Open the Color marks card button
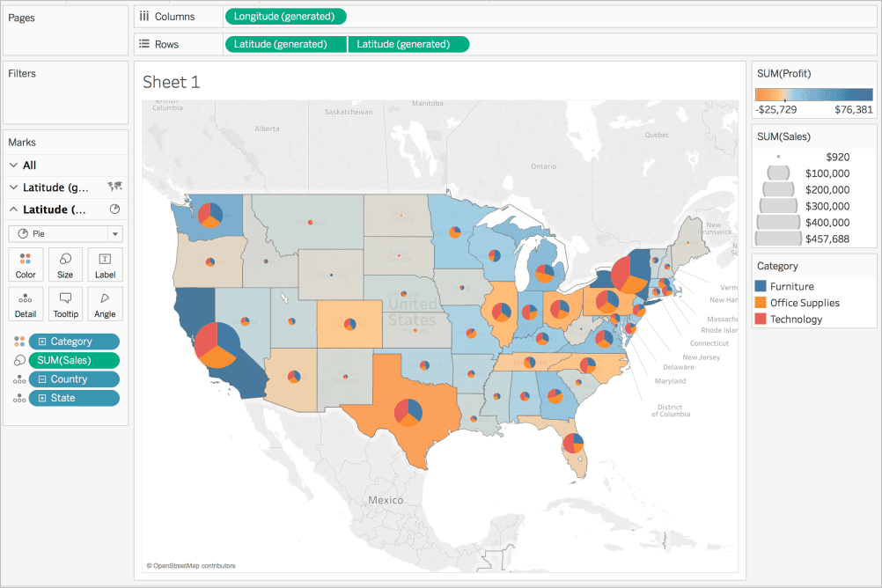Viewport: 882px width, 588px height. [26, 264]
